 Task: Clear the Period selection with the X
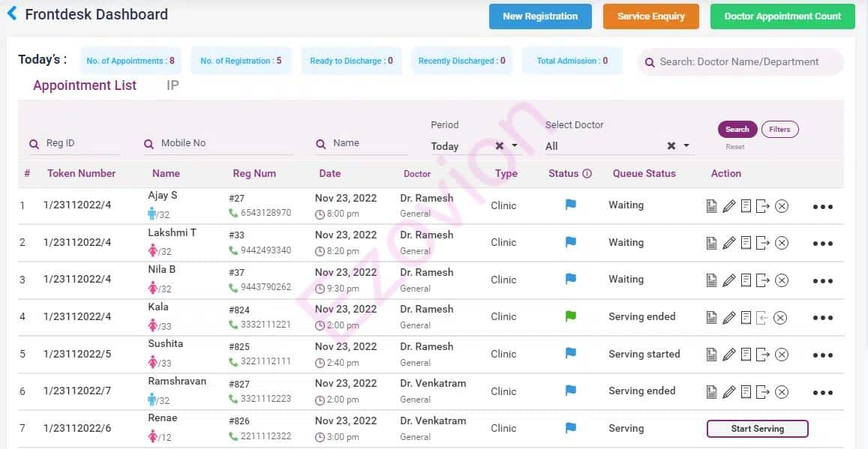[500, 146]
